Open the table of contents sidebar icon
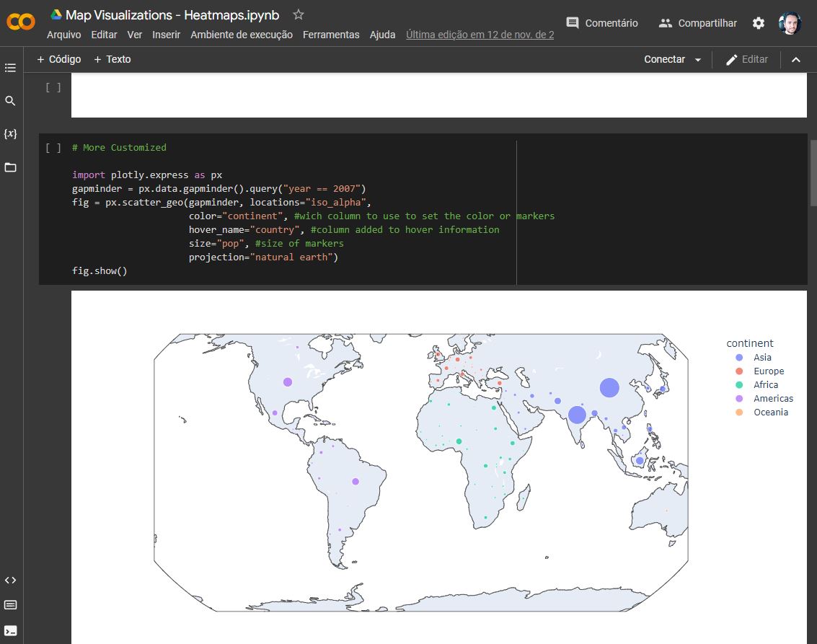This screenshot has height=644, width=817. (x=10, y=68)
